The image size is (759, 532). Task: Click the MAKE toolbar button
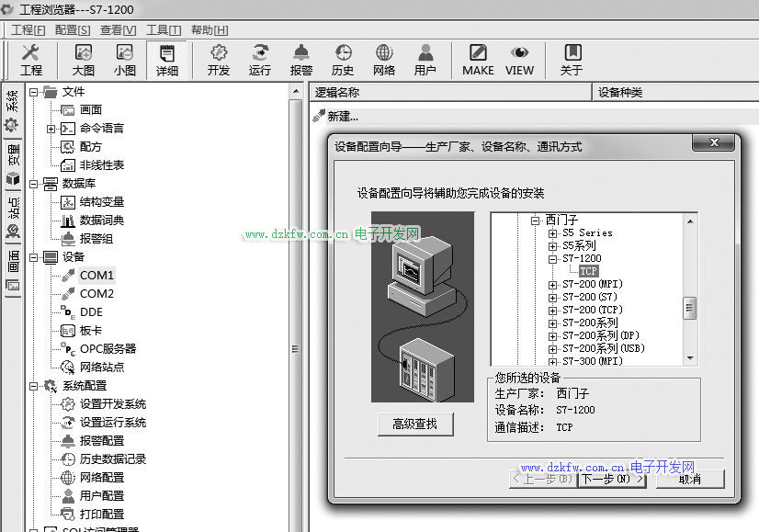point(478,60)
